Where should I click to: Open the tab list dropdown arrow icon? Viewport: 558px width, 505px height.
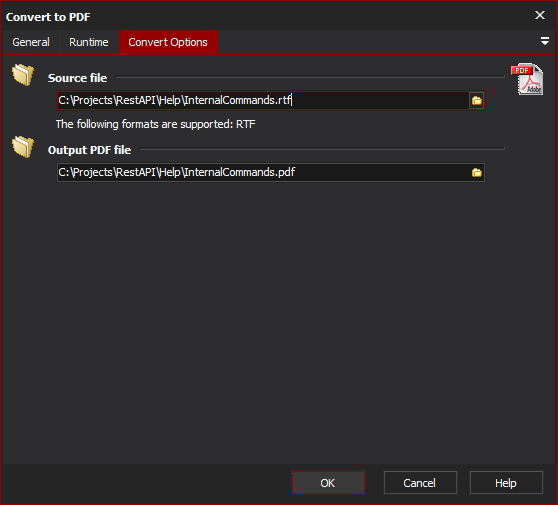(544, 41)
